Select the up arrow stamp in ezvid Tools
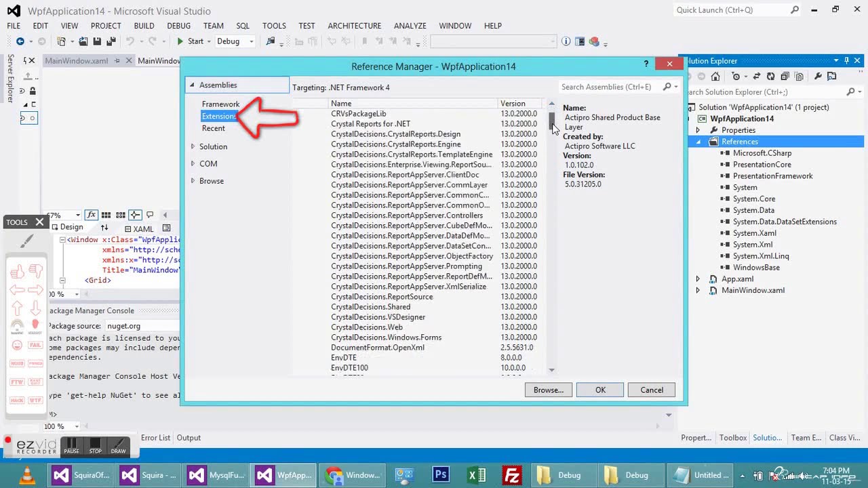Image resolution: width=868 pixels, height=488 pixels. [x=18, y=308]
